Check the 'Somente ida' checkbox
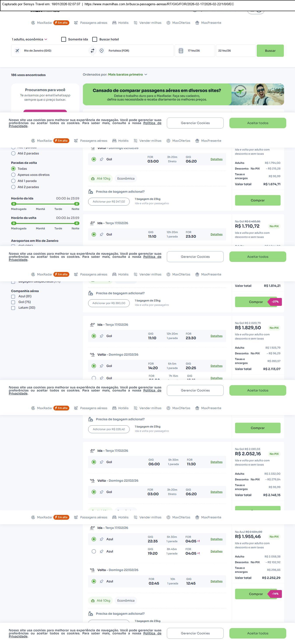This screenshot has width=295, height=644. (x=64, y=40)
